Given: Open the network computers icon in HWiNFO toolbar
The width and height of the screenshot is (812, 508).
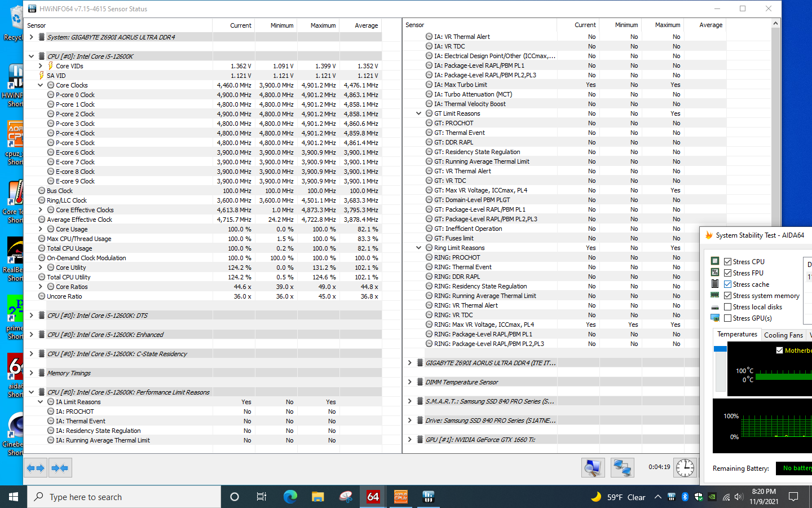Looking at the screenshot, I should click(622, 467).
